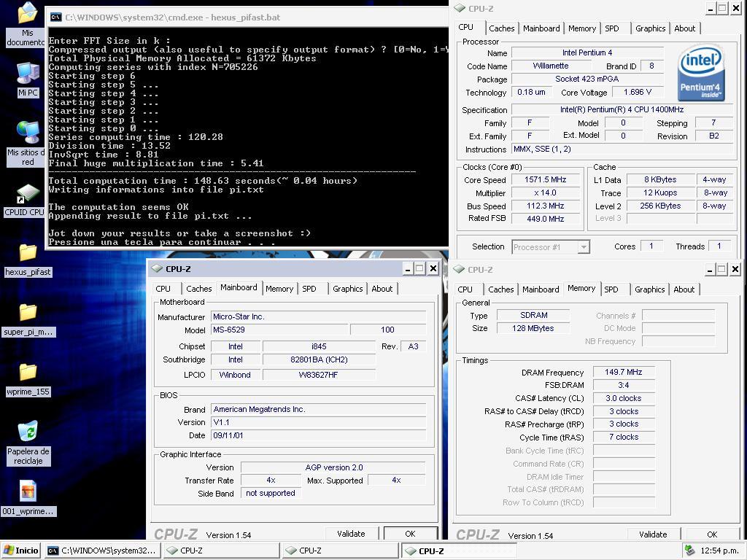Open Mainboard tab in top CPU-Z window
Screen dimensions: 747x560
pyautogui.click(x=541, y=28)
